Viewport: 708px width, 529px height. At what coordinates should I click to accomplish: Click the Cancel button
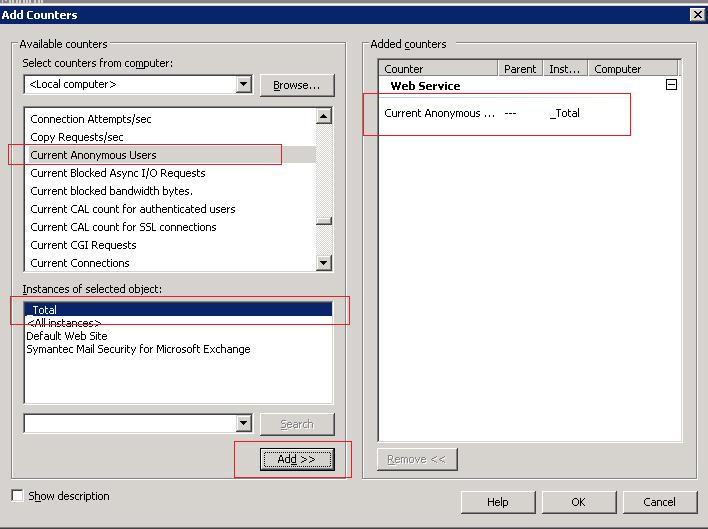pos(659,502)
